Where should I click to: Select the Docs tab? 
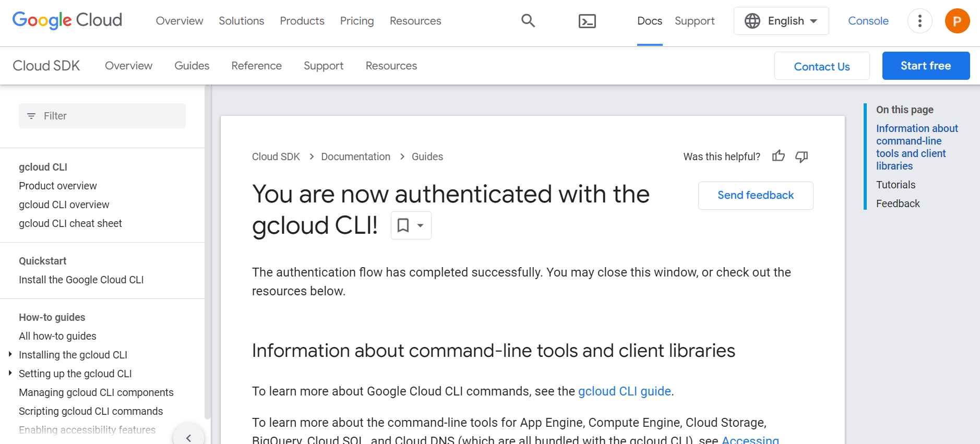(650, 21)
